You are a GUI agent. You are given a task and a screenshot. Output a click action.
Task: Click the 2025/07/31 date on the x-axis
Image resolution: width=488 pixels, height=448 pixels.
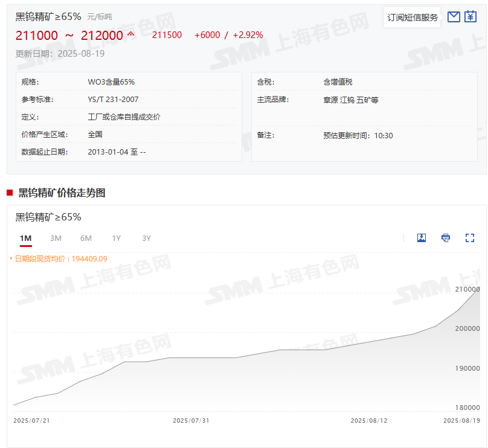click(191, 420)
